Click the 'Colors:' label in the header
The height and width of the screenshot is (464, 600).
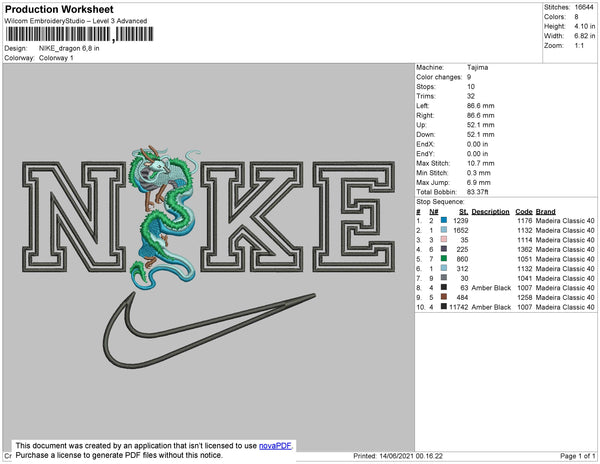pyautogui.click(x=554, y=17)
